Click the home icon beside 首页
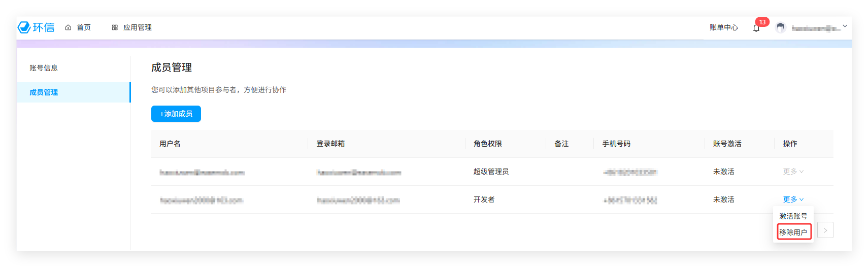Screen dimensions: 868x267 pyautogui.click(x=68, y=27)
